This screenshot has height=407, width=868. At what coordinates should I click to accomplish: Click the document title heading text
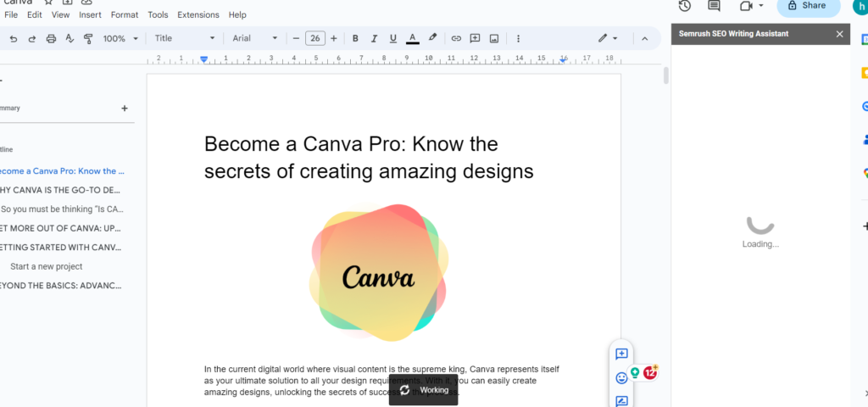click(369, 158)
